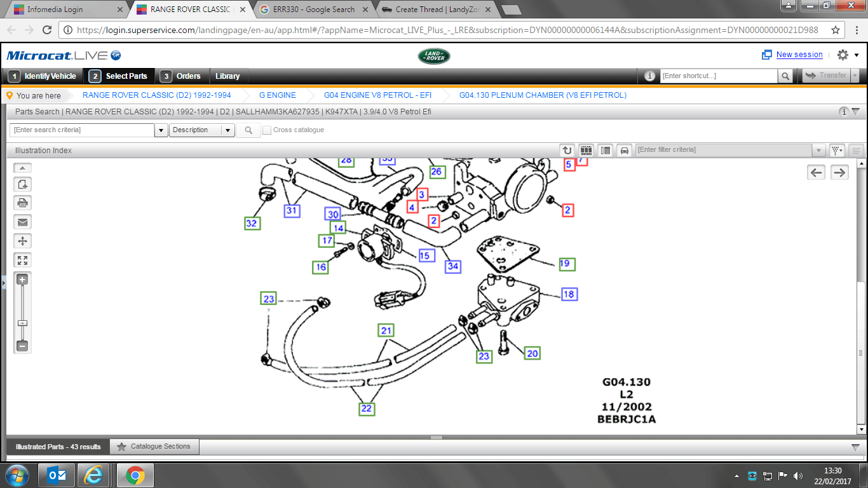868x488 pixels.
Task: Open the filter funnel dropdown
Action: tap(837, 151)
